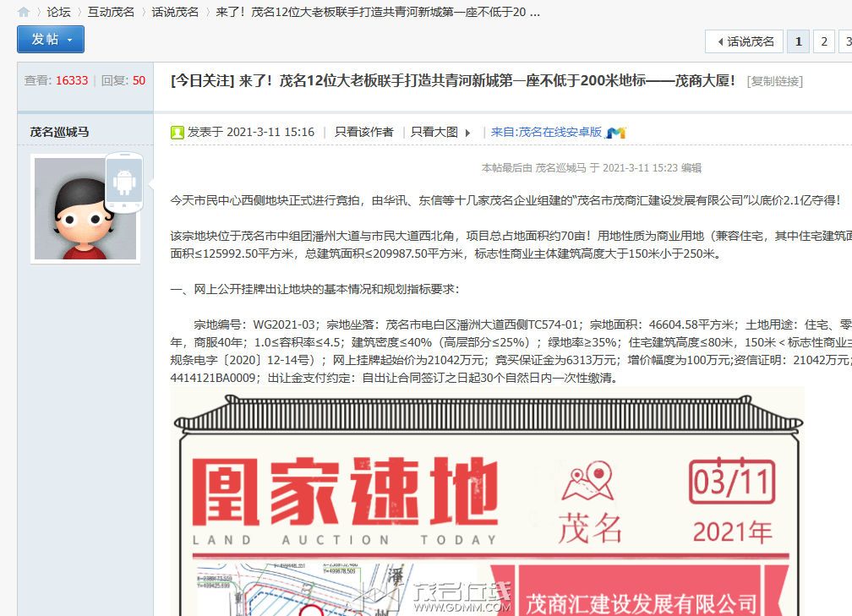Image resolution: width=852 pixels, height=616 pixels.
Task: Show only this author's posts (只看该作者)
Action: 363,132
